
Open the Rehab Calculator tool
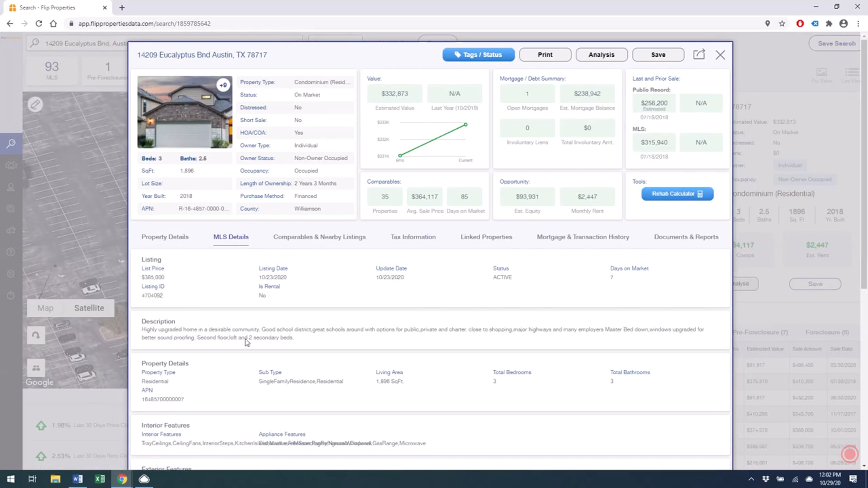pos(677,194)
